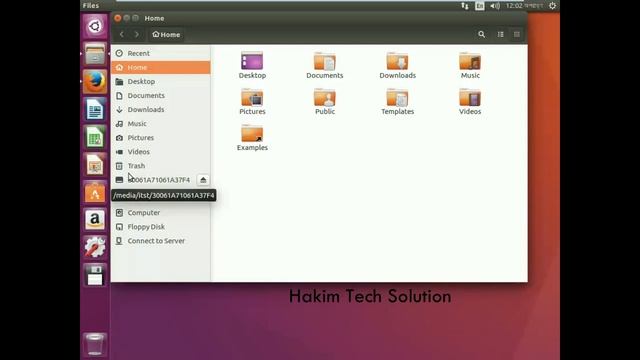Viewport: 640px width, 360px height.
Task: Open the Music folder in the file grid
Action: [x=470, y=65]
